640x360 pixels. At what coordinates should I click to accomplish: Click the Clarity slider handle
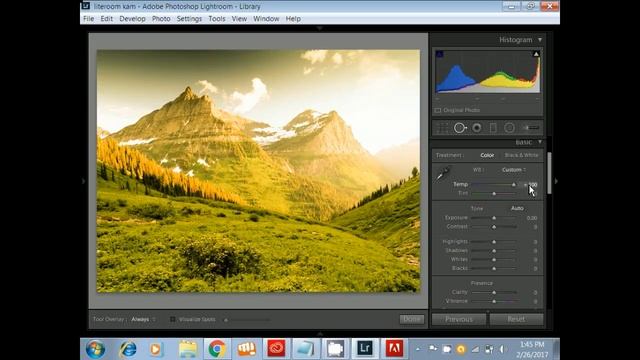(x=494, y=292)
